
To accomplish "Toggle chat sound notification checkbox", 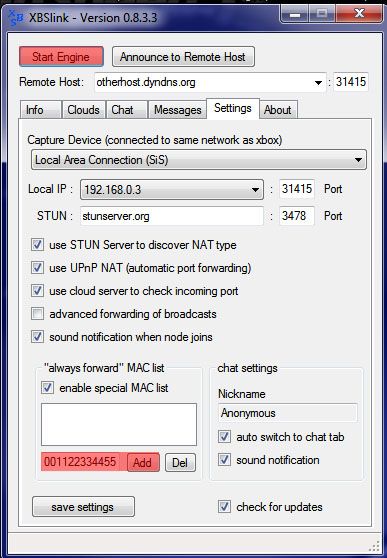I will 224,460.
